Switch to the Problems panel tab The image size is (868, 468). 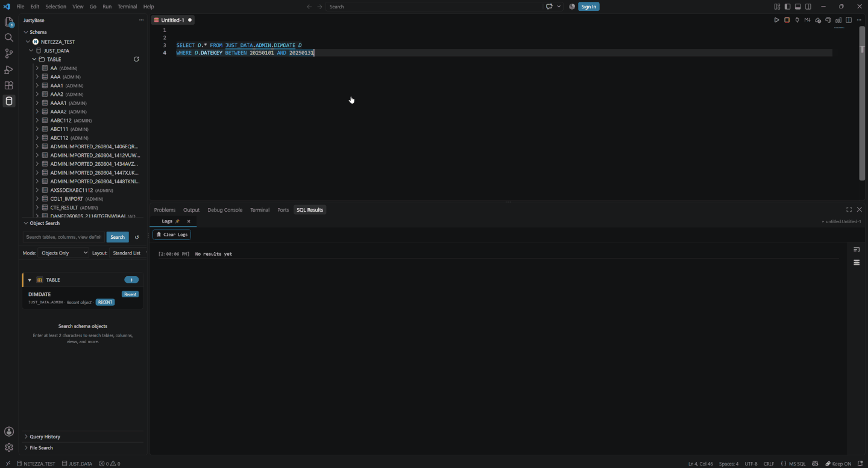coord(165,210)
